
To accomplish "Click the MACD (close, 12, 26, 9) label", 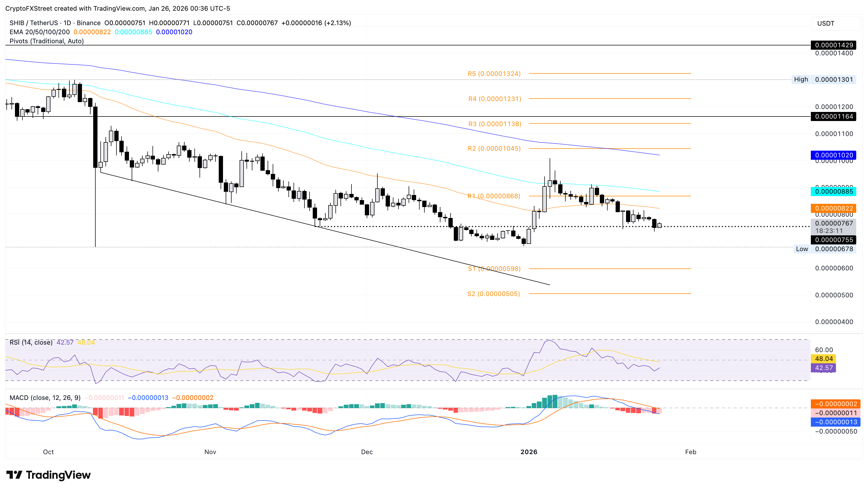I will pos(45,398).
